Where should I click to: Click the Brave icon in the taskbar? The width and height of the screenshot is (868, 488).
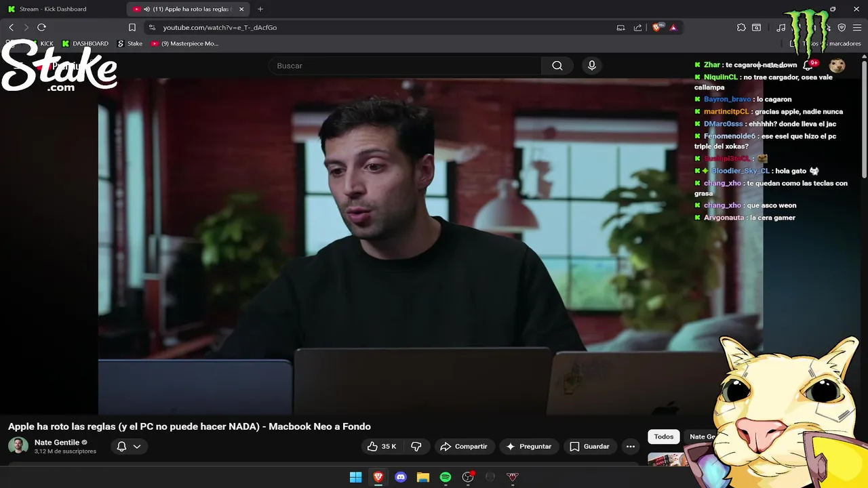[378, 477]
